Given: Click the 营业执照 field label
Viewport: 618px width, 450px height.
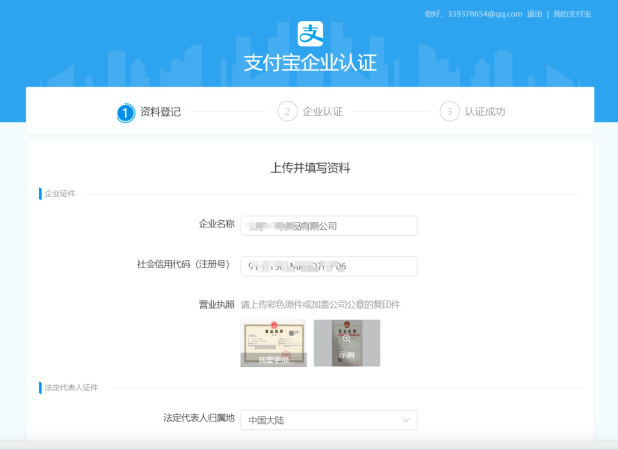Looking at the screenshot, I should (217, 305).
